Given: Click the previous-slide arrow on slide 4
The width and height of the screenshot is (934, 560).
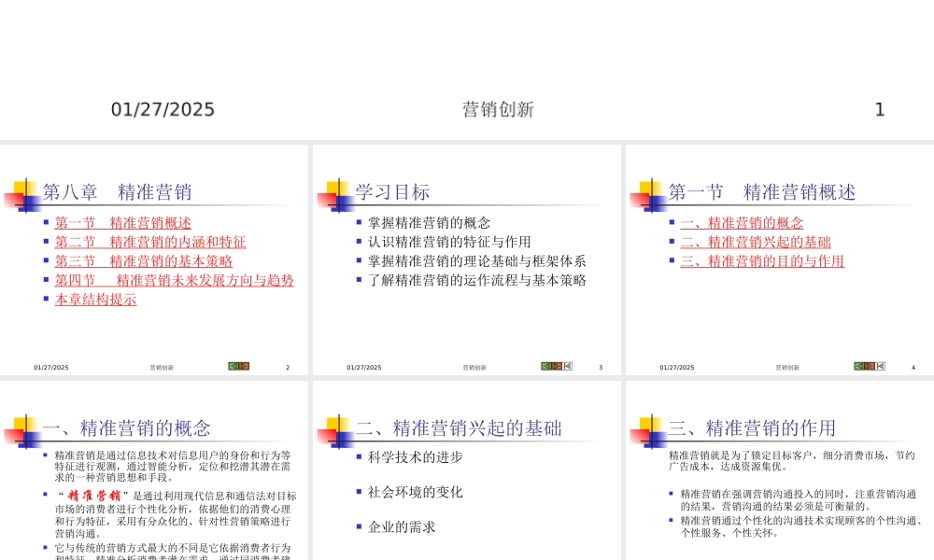Looking at the screenshot, I should [x=858, y=366].
